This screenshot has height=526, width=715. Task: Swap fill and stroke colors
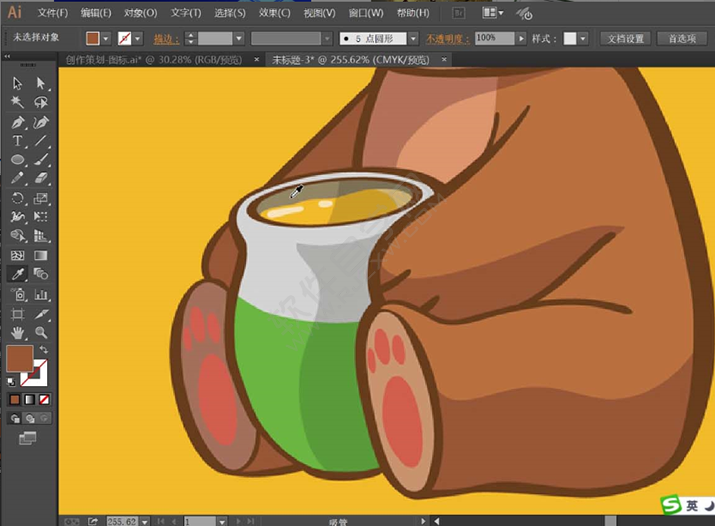(x=44, y=349)
